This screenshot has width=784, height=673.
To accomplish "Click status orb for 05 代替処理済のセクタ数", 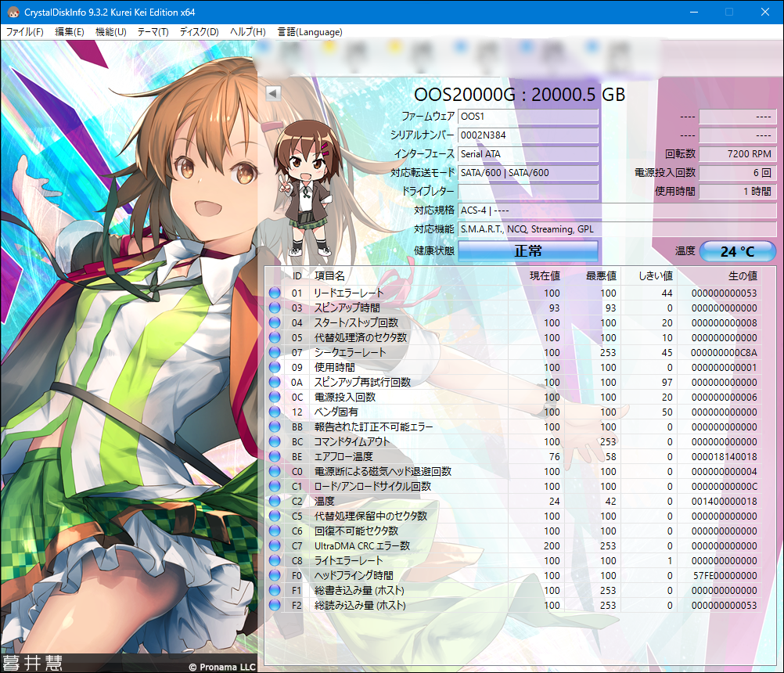I will tap(275, 337).
